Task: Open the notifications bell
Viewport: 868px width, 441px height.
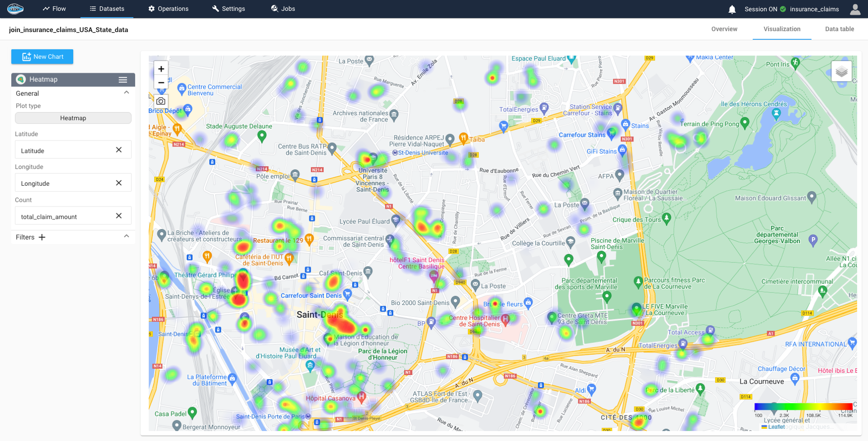Action: pyautogui.click(x=732, y=9)
